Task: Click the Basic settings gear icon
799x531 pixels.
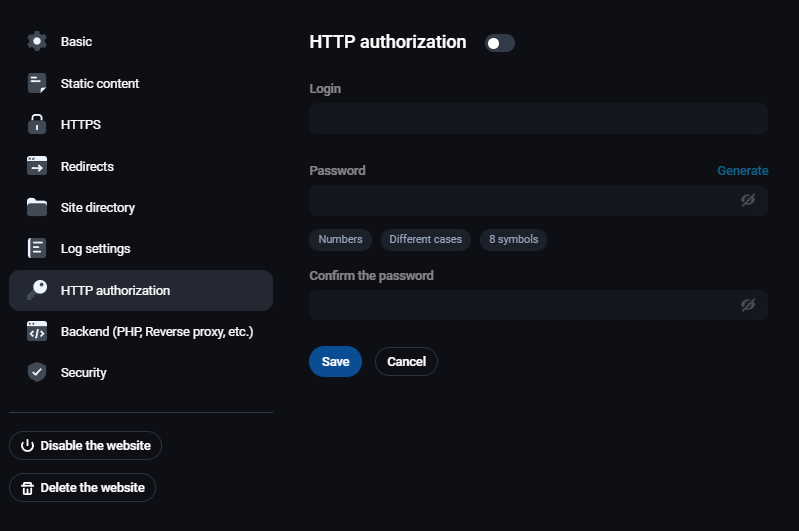Action: pos(37,41)
